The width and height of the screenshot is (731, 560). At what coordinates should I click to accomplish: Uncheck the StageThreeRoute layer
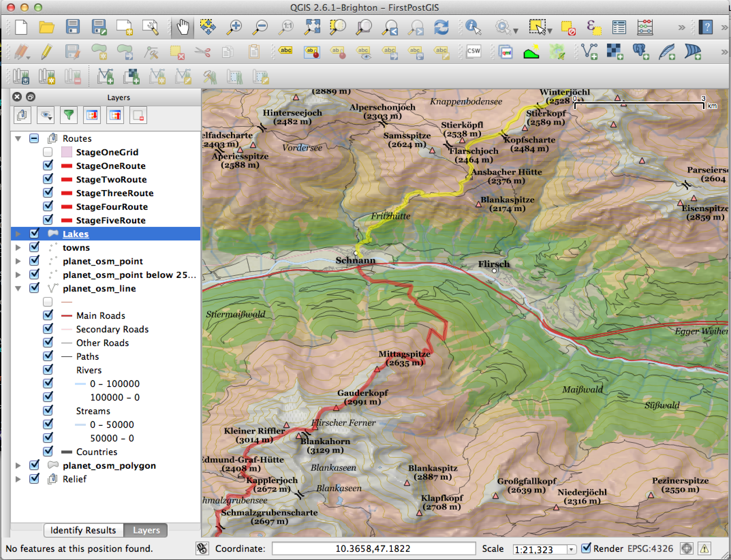[48, 193]
